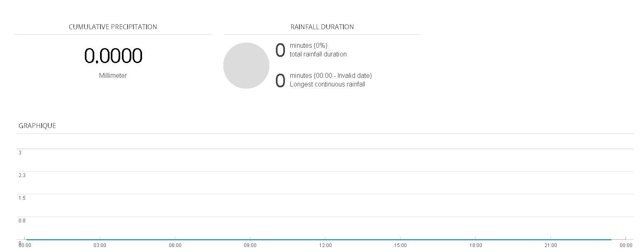The width and height of the screenshot is (644, 252).
Task: Click the total rainfall duration text
Action: point(318,54)
